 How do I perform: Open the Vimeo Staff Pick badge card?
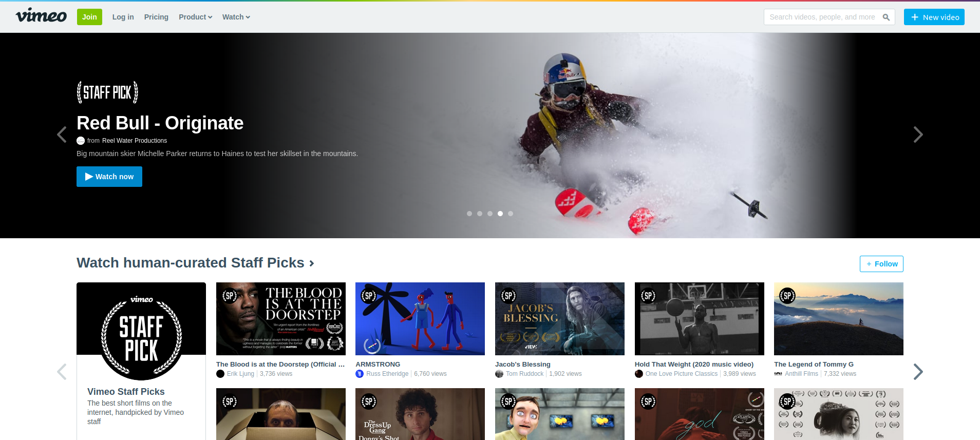141,332
